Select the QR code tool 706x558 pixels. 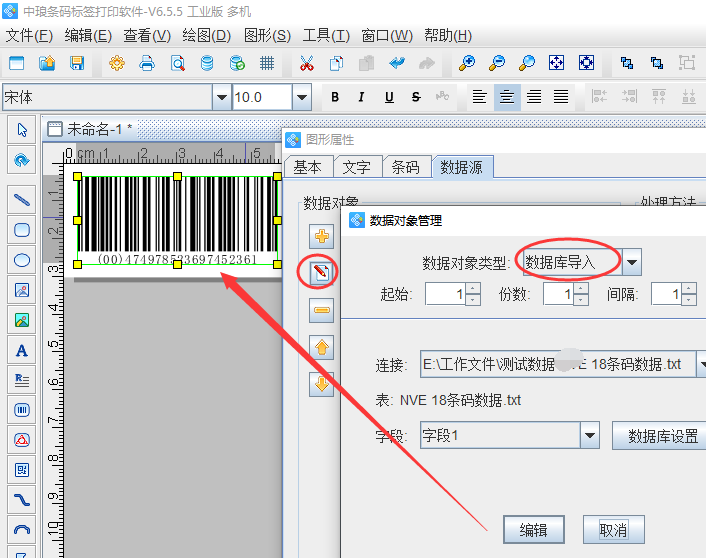(22, 470)
